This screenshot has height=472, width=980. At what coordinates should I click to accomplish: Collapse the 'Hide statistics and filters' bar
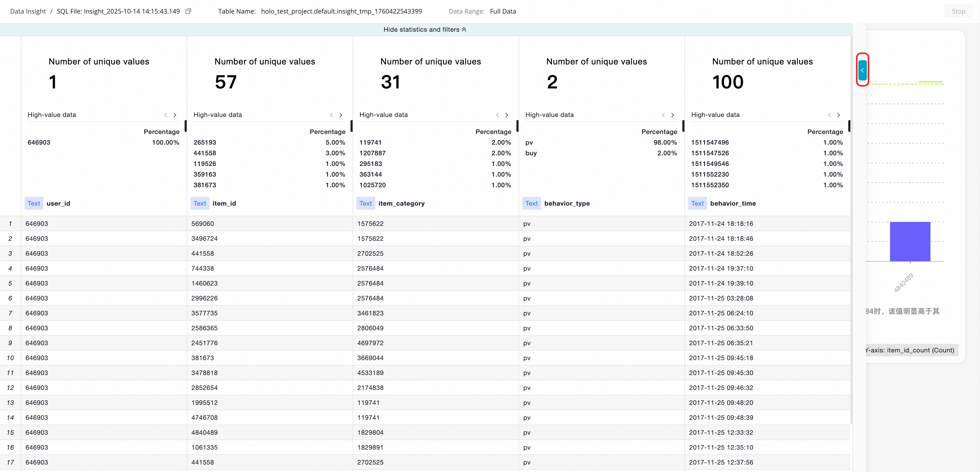pos(425,30)
